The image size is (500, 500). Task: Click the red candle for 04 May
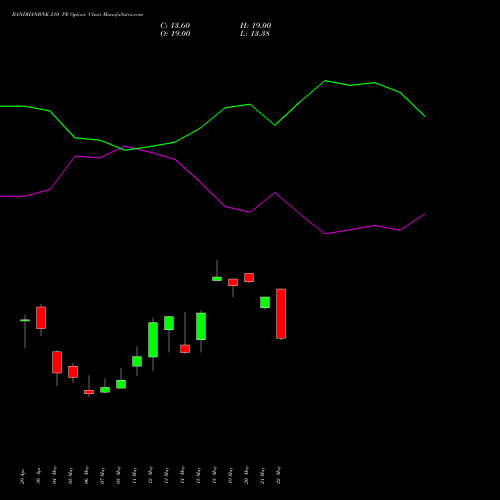tap(57, 362)
